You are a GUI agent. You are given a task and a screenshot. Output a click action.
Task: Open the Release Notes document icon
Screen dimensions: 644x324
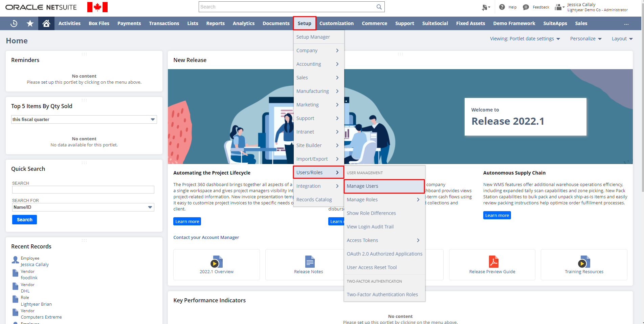[x=310, y=262]
